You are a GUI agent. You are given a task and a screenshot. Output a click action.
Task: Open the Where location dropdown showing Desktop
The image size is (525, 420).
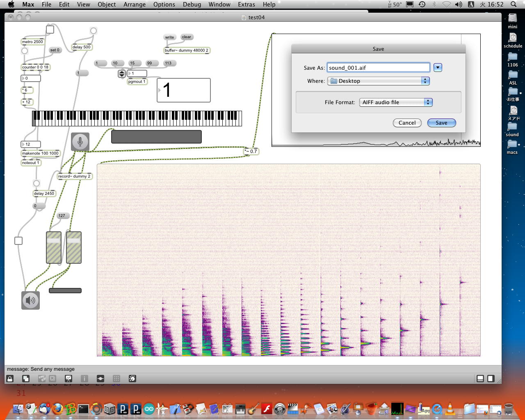point(378,81)
